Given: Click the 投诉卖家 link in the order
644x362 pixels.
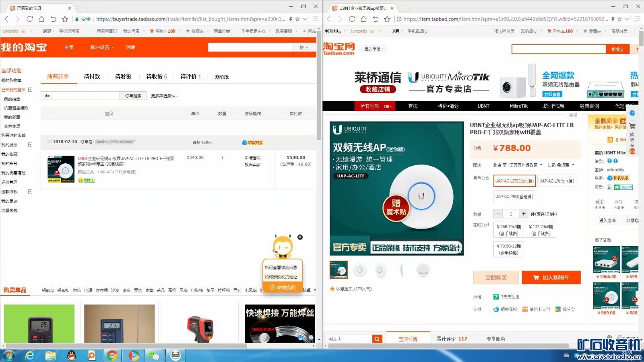Looking at the screenshot, I should click(253, 165).
